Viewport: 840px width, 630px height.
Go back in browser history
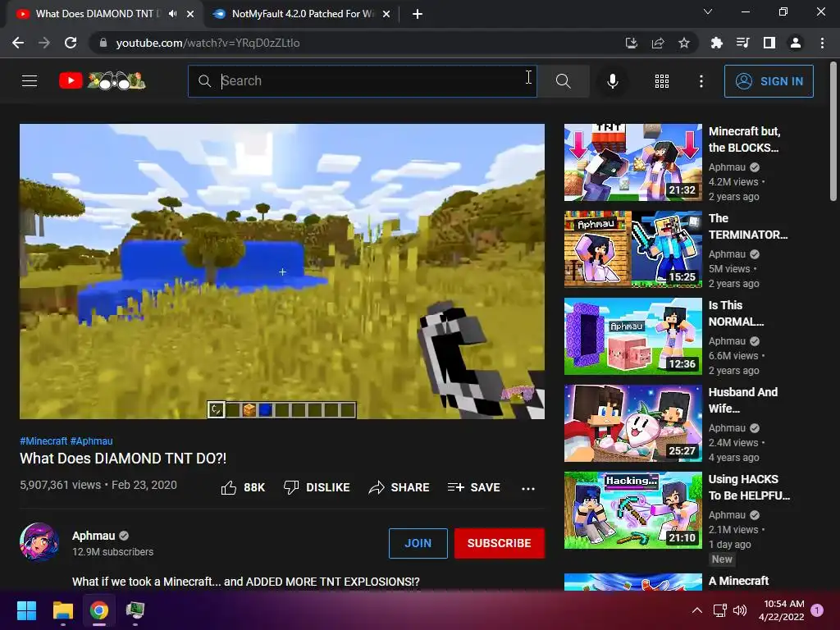click(18, 43)
